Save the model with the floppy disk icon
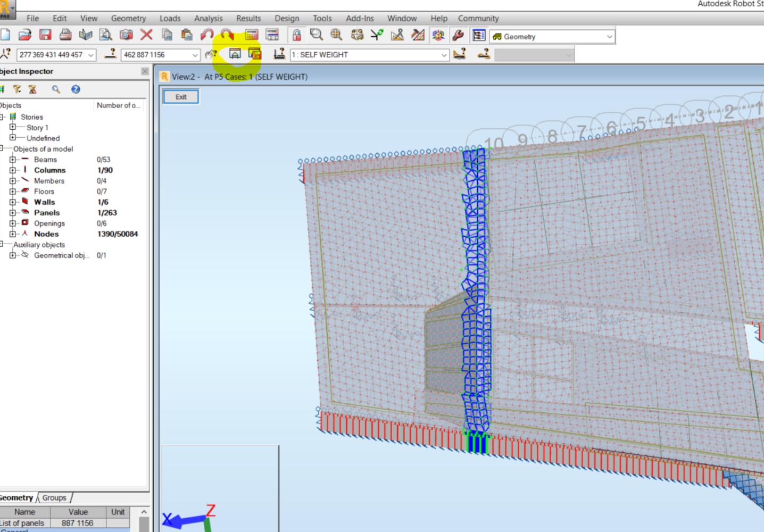Viewport: 764px width, 532px height. pyautogui.click(x=45, y=35)
